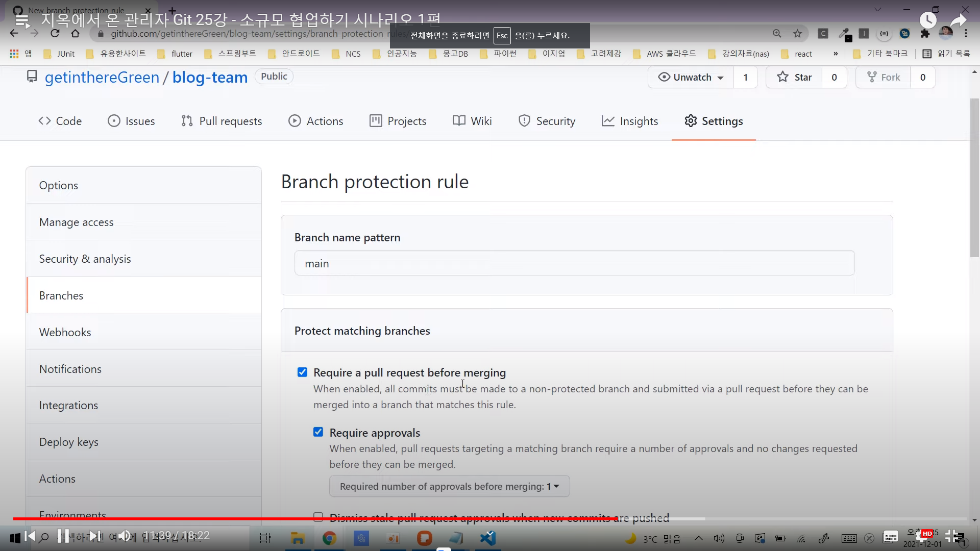This screenshot has width=980, height=551.
Task: Click the previous video button
Action: pyautogui.click(x=30, y=536)
